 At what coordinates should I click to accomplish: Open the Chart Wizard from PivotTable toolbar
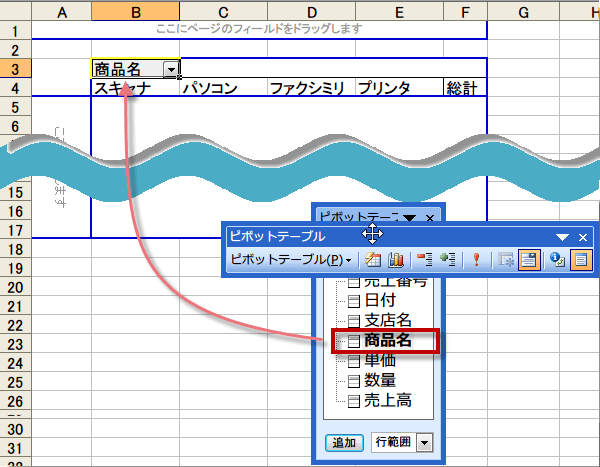(x=396, y=260)
